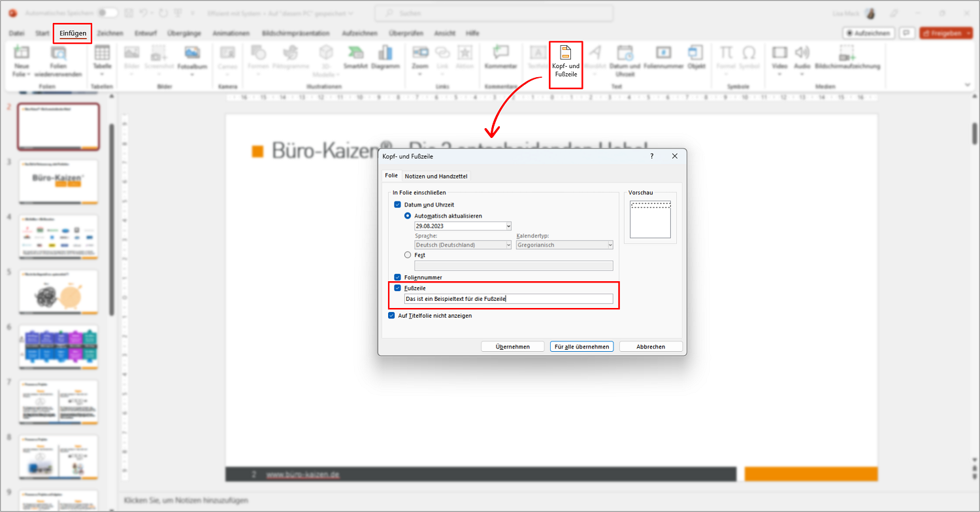Click the Foliennummer ribbon icon
Image resolution: width=980 pixels, height=512 pixels.
coord(663,58)
